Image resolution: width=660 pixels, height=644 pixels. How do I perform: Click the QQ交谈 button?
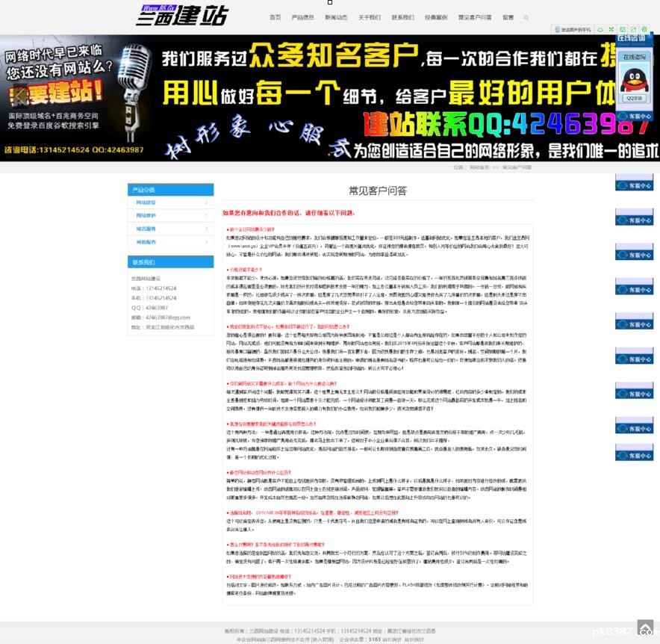(x=634, y=98)
